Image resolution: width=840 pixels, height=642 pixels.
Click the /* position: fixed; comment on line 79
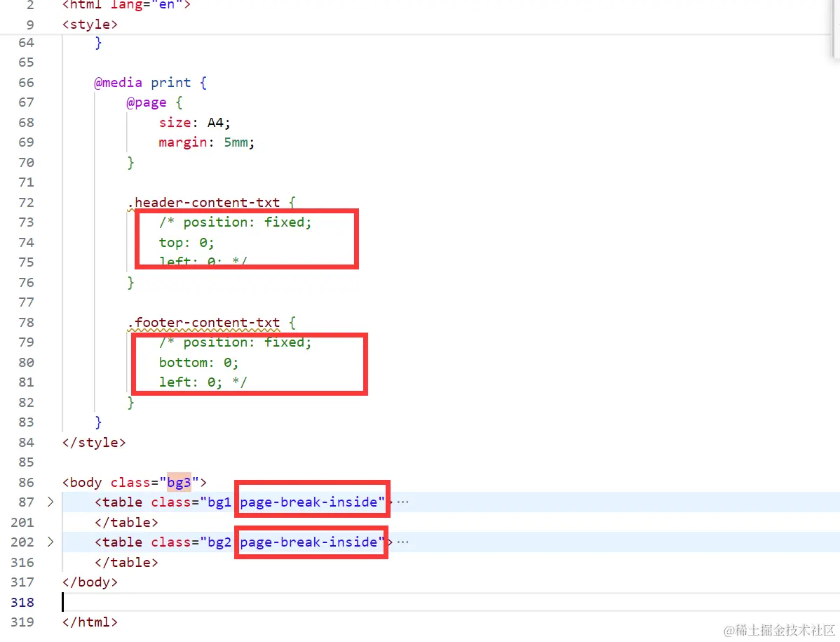point(235,342)
